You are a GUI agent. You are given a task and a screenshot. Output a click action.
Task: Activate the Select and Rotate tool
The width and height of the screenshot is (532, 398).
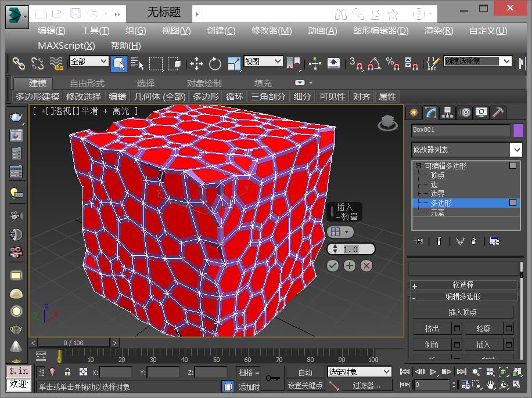(x=215, y=63)
